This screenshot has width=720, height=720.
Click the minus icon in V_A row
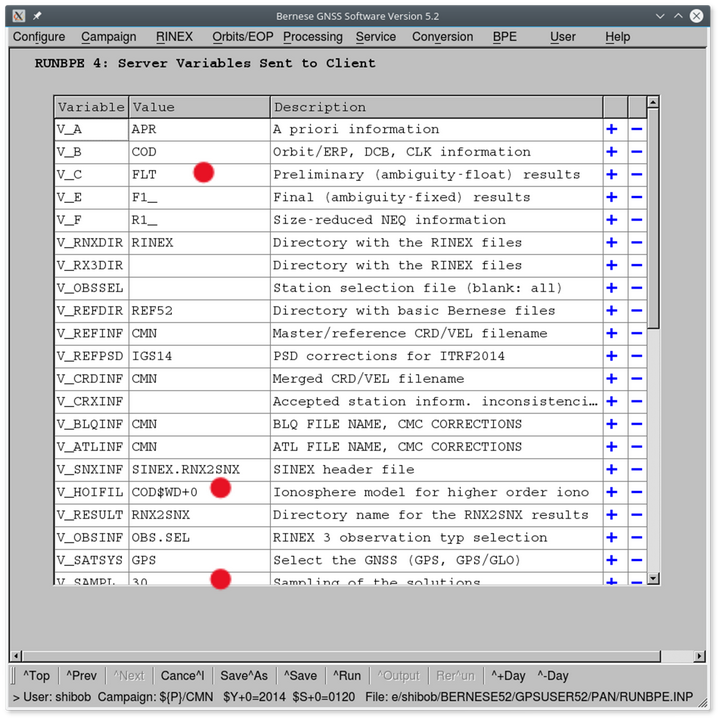(x=636, y=129)
